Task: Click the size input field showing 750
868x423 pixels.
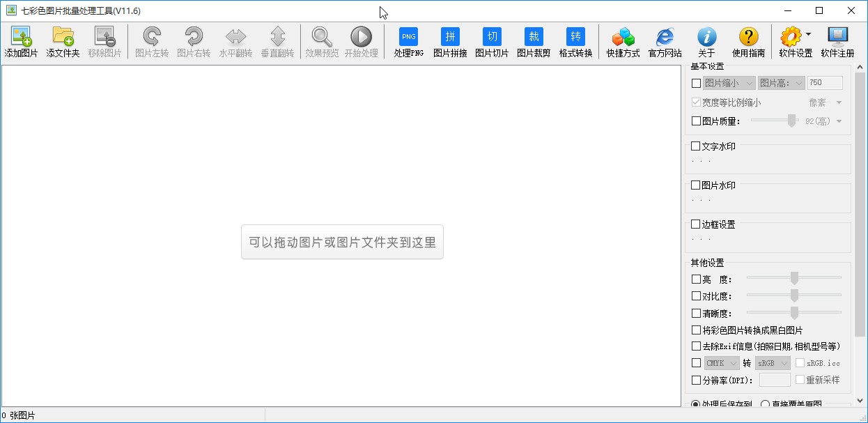Action: pos(825,83)
